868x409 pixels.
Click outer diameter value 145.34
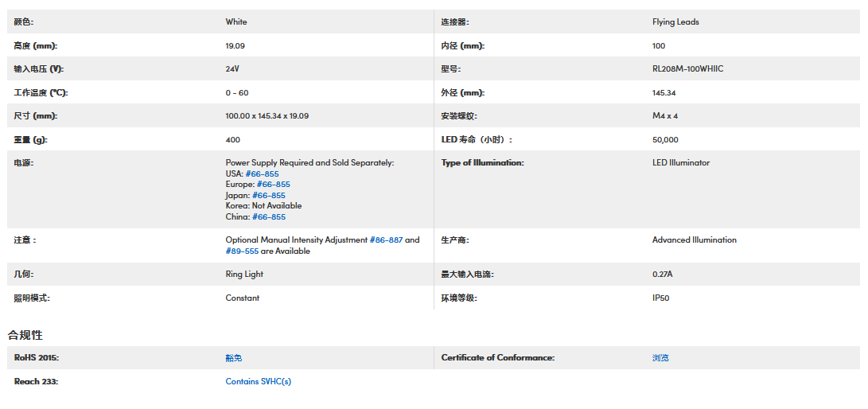pos(664,93)
